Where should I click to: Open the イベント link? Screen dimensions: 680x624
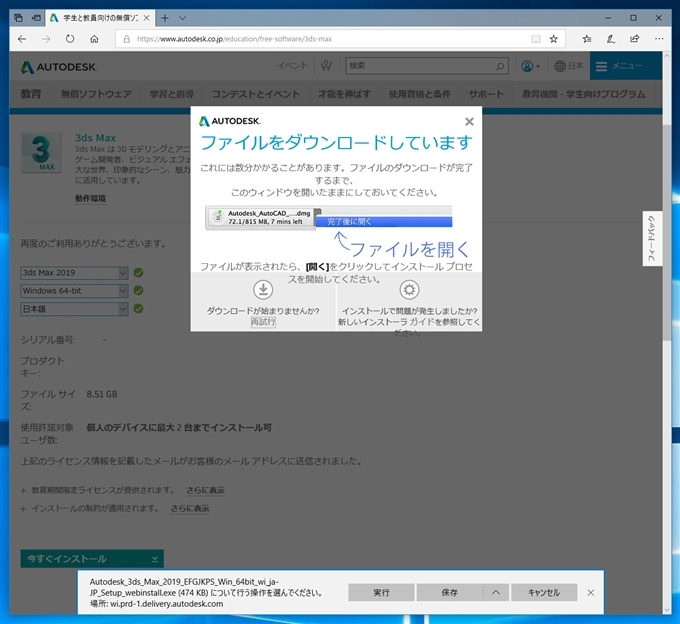tap(293, 66)
